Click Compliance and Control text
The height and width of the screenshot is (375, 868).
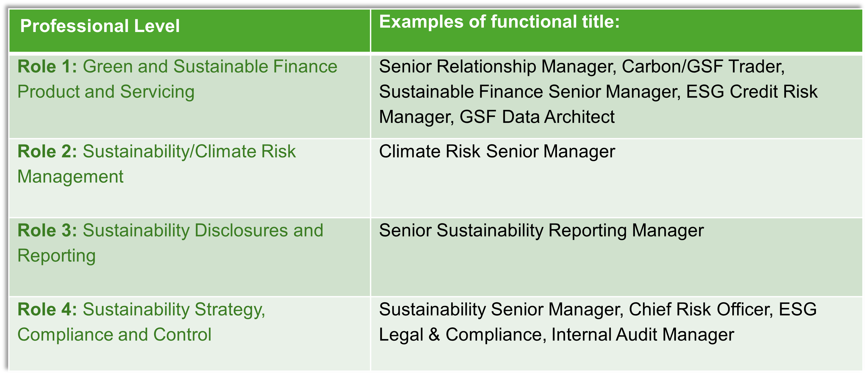114,334
